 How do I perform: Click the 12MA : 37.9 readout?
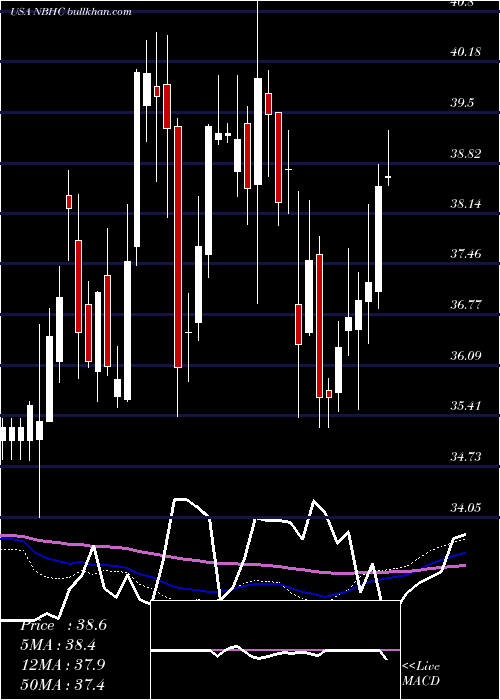(62, 665)
